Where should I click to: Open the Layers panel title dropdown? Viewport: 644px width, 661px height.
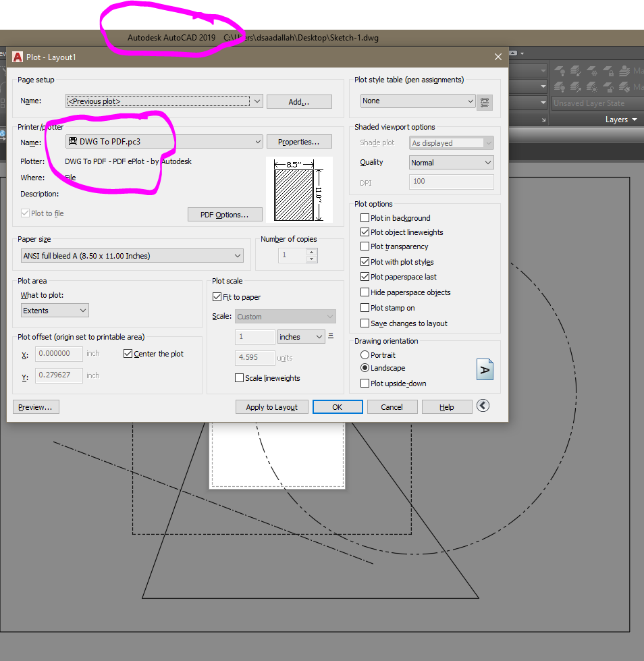635,120
